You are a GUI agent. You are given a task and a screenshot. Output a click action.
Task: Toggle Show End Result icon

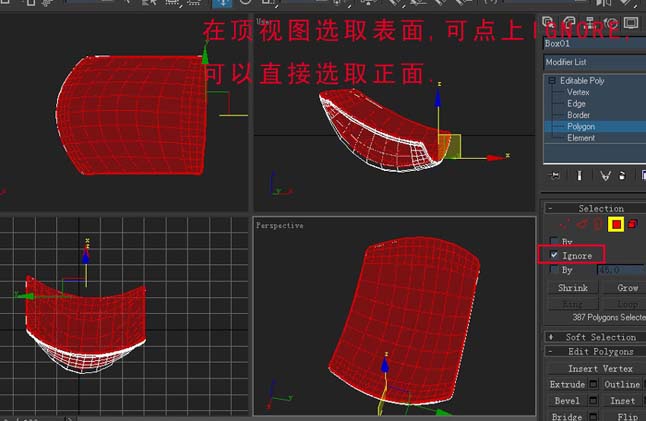[x=579, y=176]
